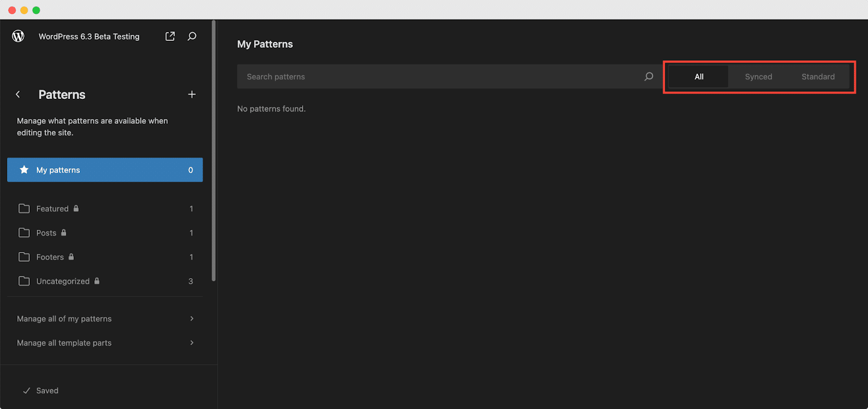Click the lock icon next to Featured
This screenshot has width=868, height=409.
pyautogui.click(x=76, y=209)
